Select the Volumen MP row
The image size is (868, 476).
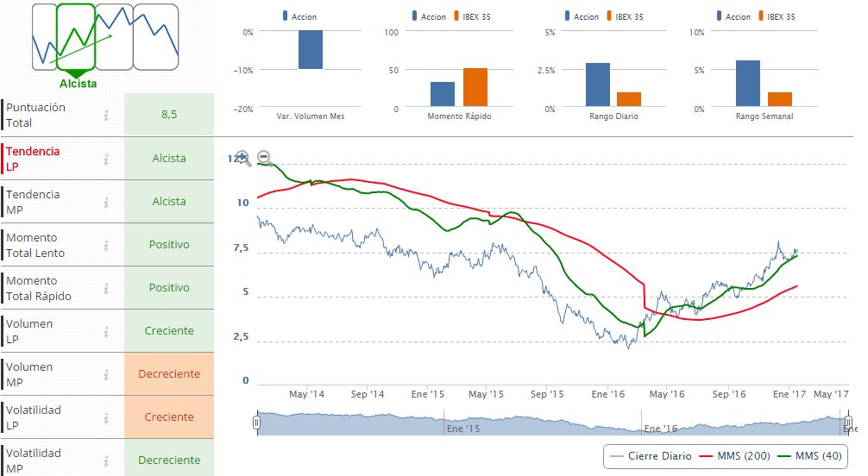tap(107, 374)
